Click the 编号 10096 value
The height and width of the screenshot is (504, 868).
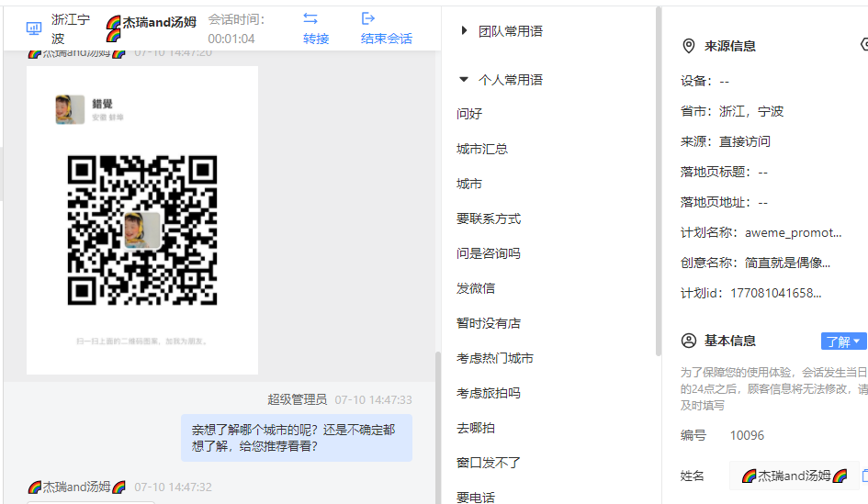pos(747,435)
